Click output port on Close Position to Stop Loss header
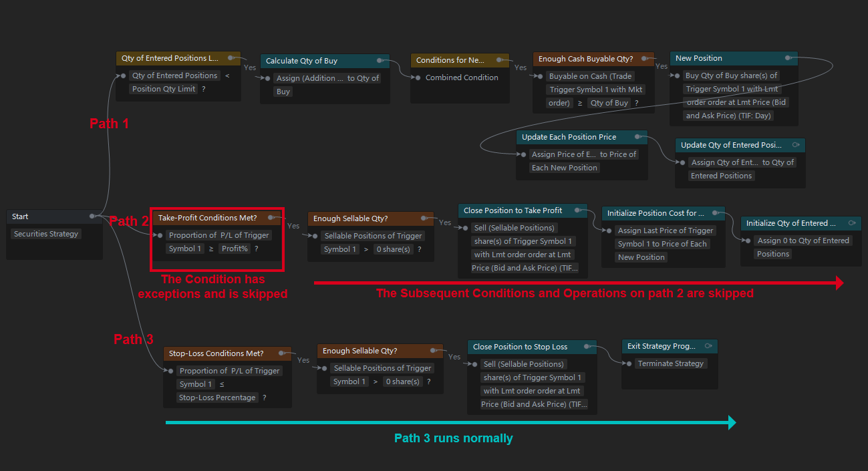Image resolution: width=868 pixels, height=471 pixels. click(x=586, y=346)
